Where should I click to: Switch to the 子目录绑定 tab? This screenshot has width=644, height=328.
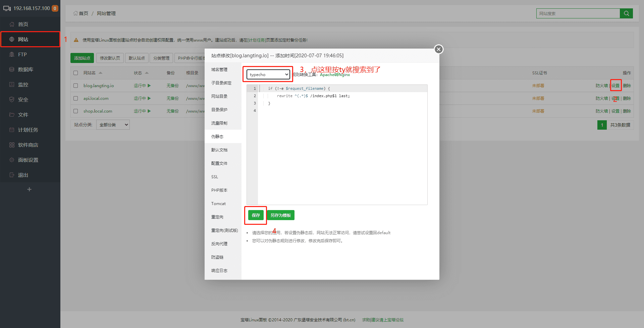pyautogui.click(x=223, y=83)
